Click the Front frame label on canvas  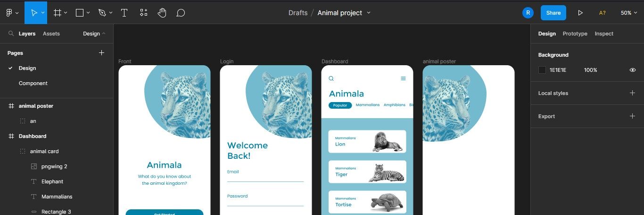point(125,61)
